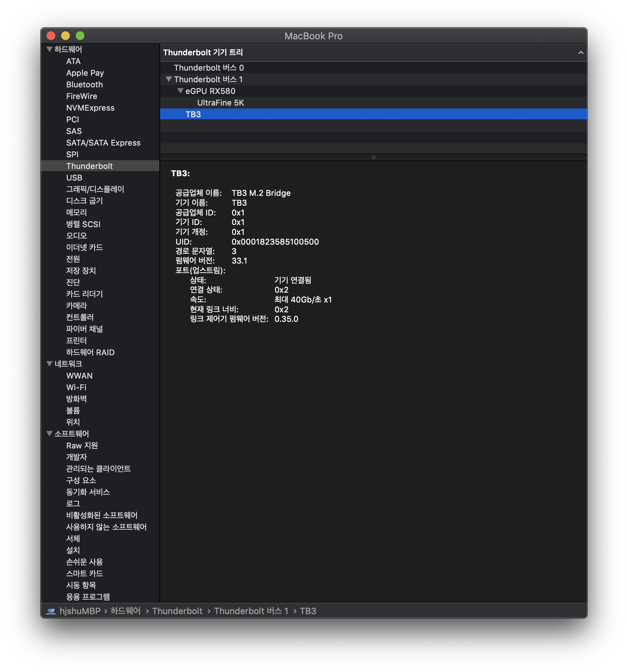This screenshot has height=672, width=628.
Task: Open SPI in sidebar
Action: [72, 154]
